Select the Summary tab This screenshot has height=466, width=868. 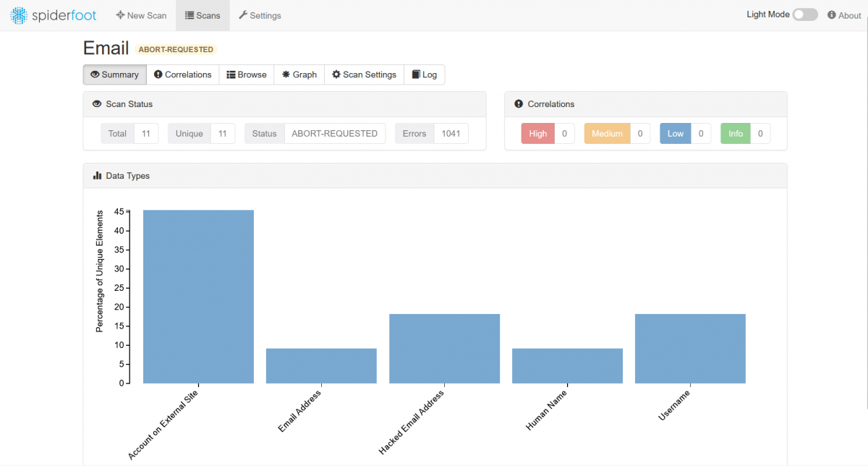(115, 75)
